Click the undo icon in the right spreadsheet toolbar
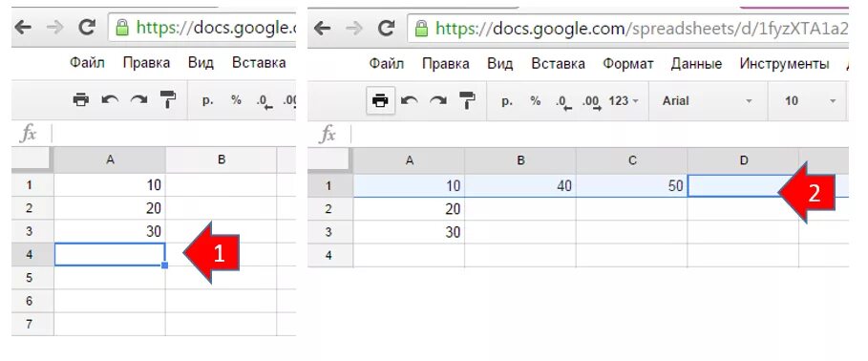Screen dimensions: 868x361 pos(410,101)
